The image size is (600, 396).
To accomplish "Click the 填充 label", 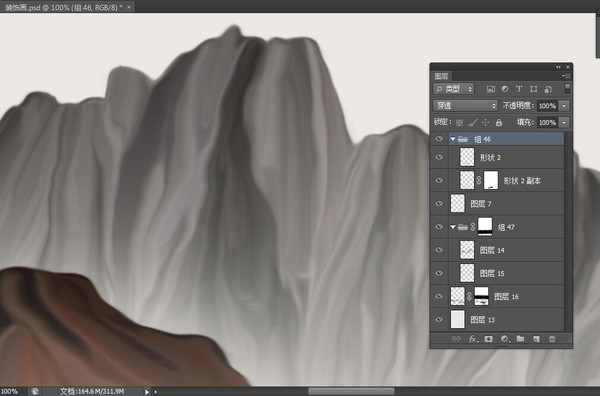I will [525, 122].
